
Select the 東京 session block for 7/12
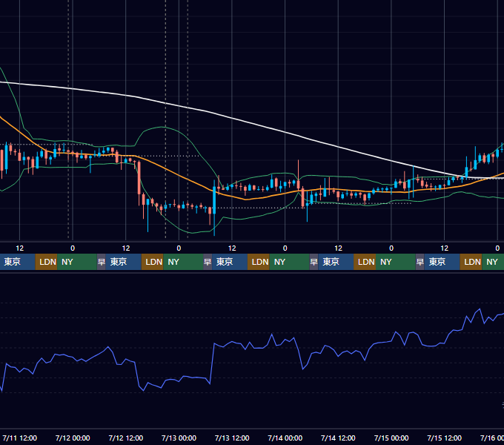[124, 262]
